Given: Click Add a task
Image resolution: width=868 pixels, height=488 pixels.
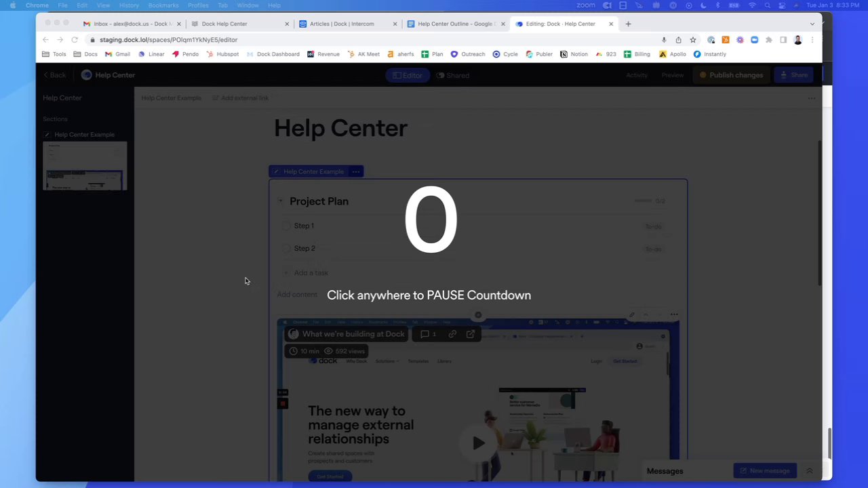Looking at the screenshot, I should (311, 273).
